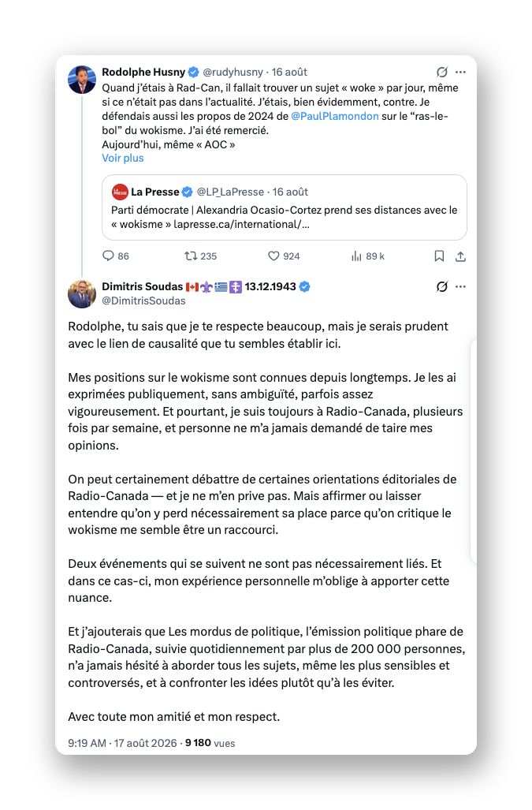Bookmark Rodolphe Husny's post
The image size is (532, 810).
439,256
